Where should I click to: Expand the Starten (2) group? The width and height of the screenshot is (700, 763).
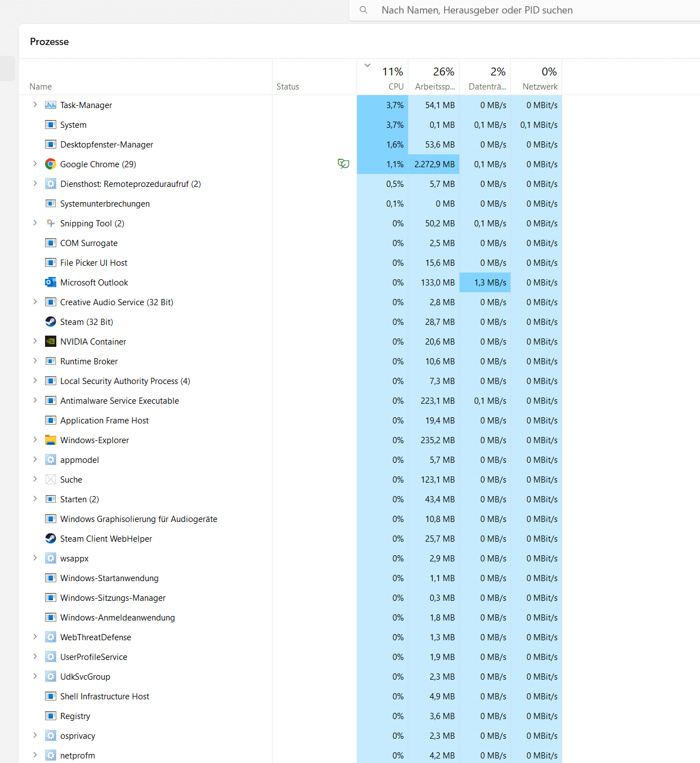[x=35, y=499]
